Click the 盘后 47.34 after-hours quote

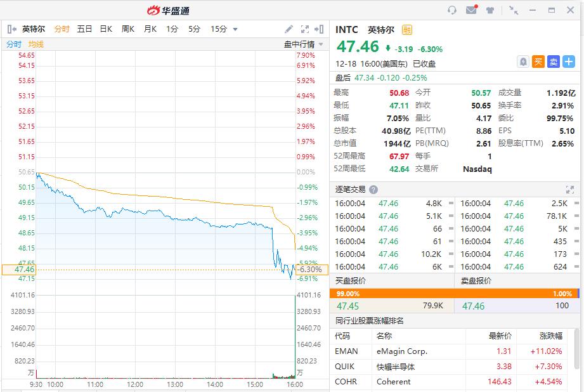[x=381, y=78]
